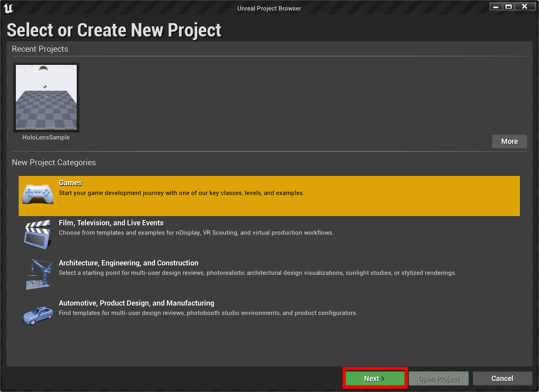The width and height of the screenshot is (539, 392).
Task: Click the HoloLensSample project name label
Action: 46,137
